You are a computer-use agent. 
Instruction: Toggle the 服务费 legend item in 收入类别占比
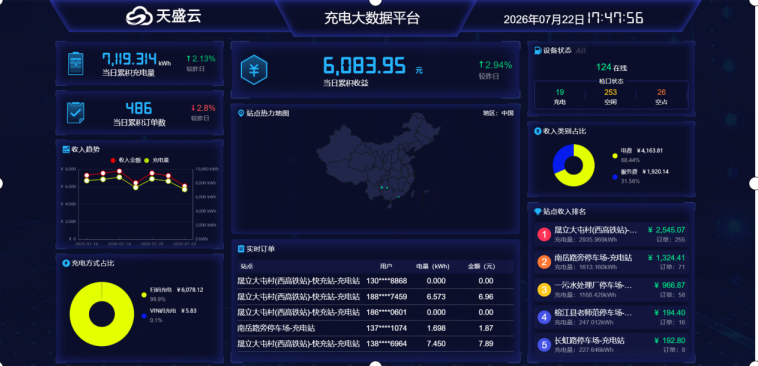641,176
